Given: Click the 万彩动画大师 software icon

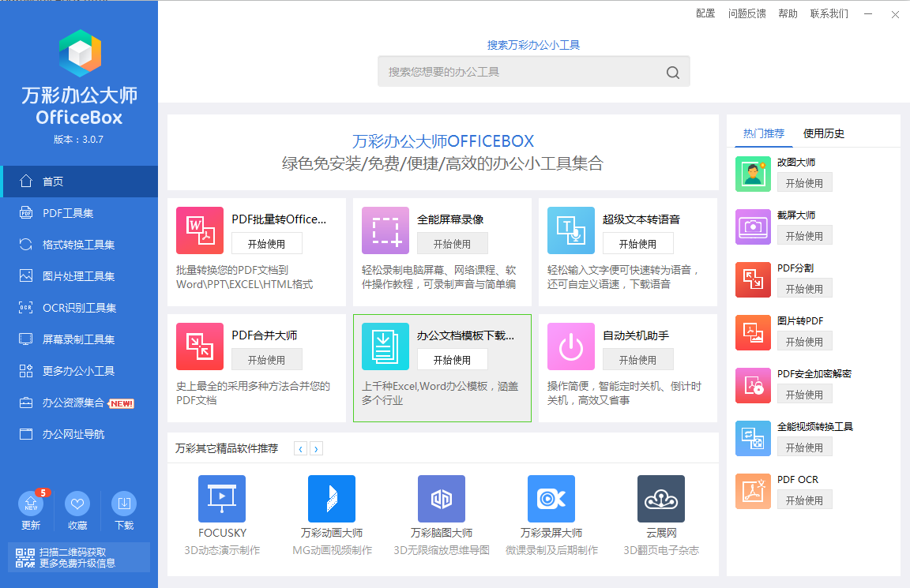Looking at the screenshot, I should click(x=332, y=499).
